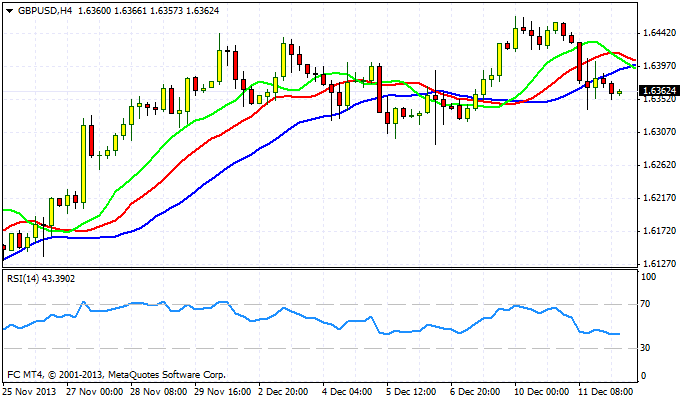Click the 1.62620 price axis label

pos(660,165)
